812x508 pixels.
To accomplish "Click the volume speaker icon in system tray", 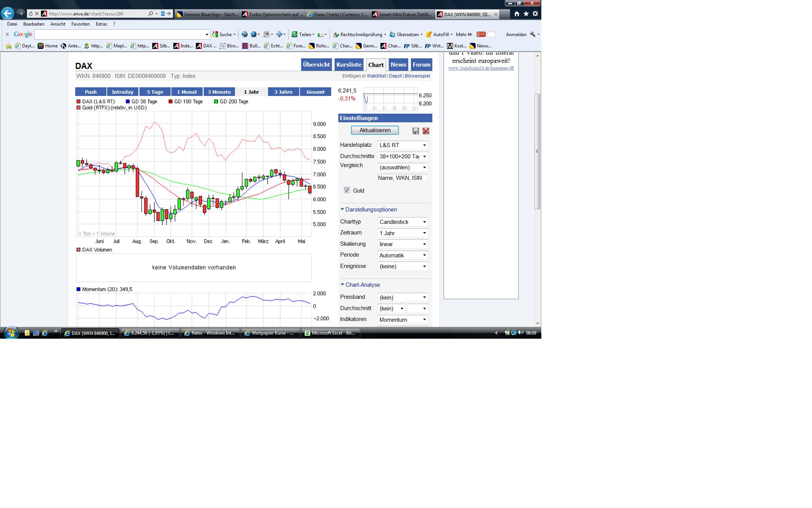I will [521, 333].
